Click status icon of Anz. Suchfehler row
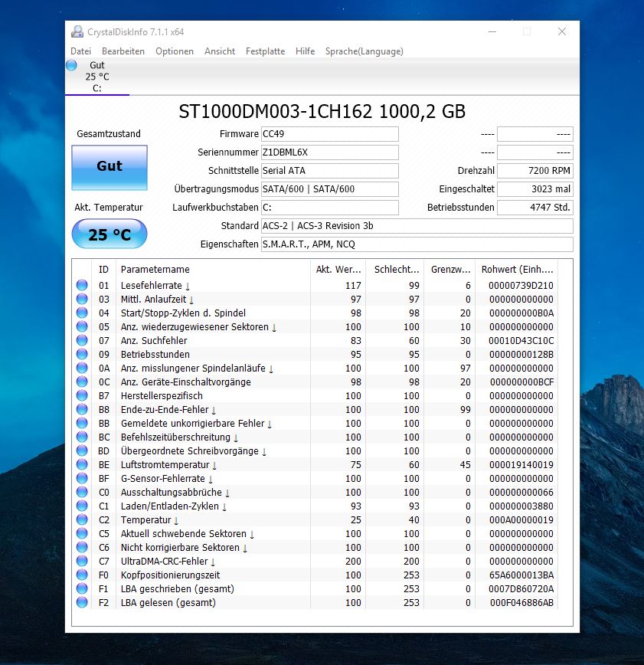The width and height of the screenshot is (644, 665). point(82,340)
